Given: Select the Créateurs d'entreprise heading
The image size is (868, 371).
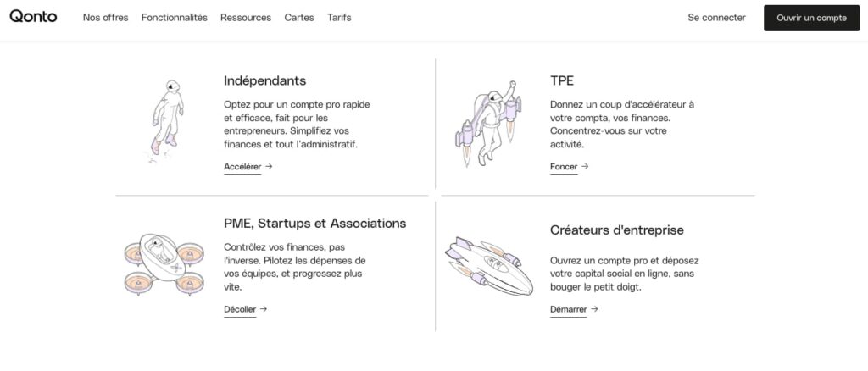Looking at the screenshot, I should click(617, 230).
